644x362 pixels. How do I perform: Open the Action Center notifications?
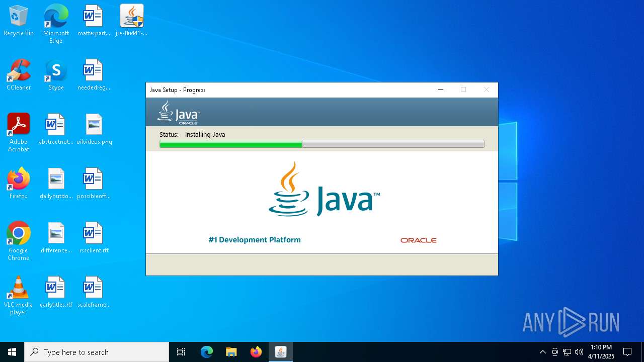click(627, 352)
